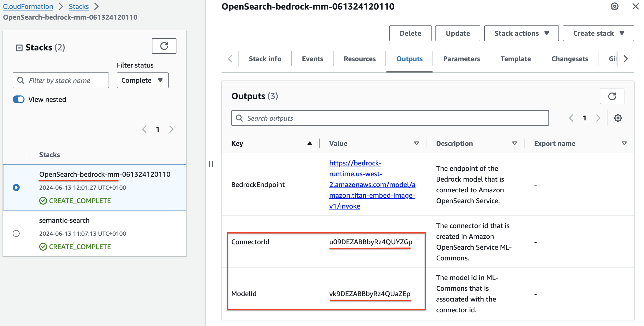
Task: Switch to the Parameters tab
Action: [461, 59]
